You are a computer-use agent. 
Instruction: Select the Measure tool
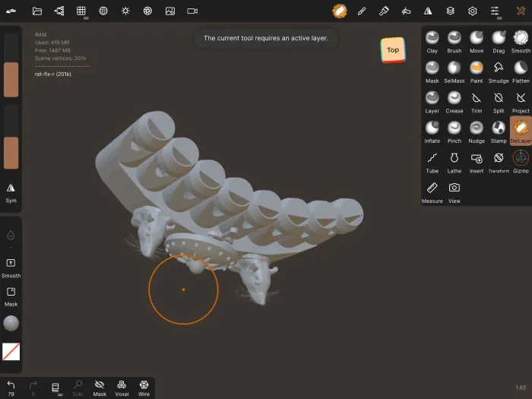(x=432, y=192)
